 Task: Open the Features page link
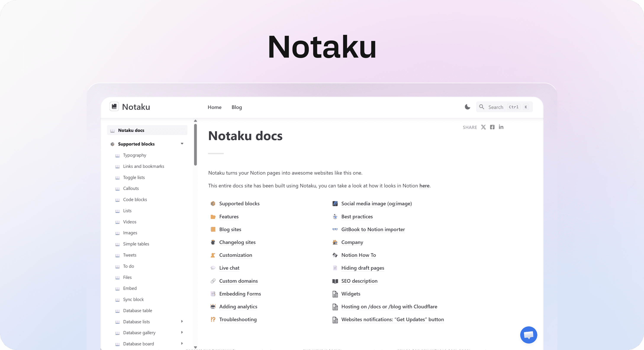pyautogui.click(x=229, y=216)
